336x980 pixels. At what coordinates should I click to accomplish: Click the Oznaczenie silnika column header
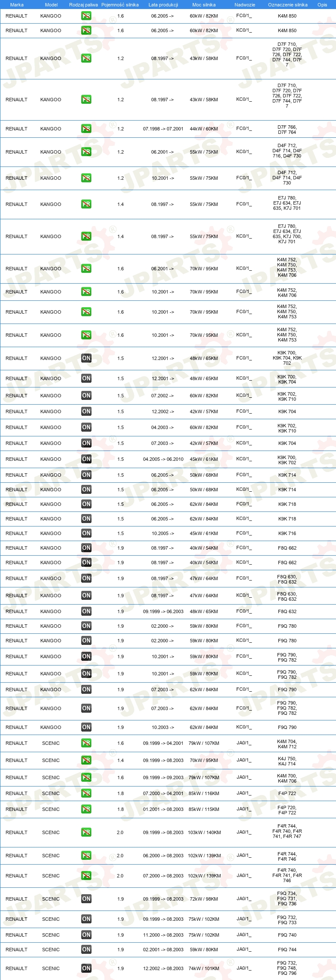tap(288, 5)
